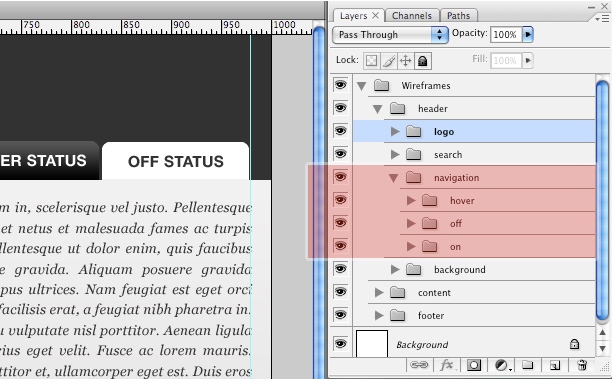Expand the search group
The height and width of the screenshot is (379, 612).
[x=395, y=155]
